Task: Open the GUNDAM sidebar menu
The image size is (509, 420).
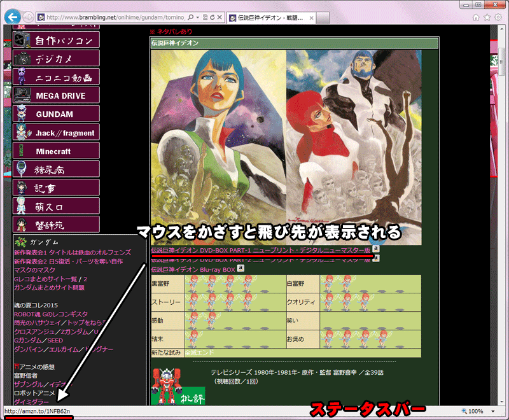Action: (56, 114)
